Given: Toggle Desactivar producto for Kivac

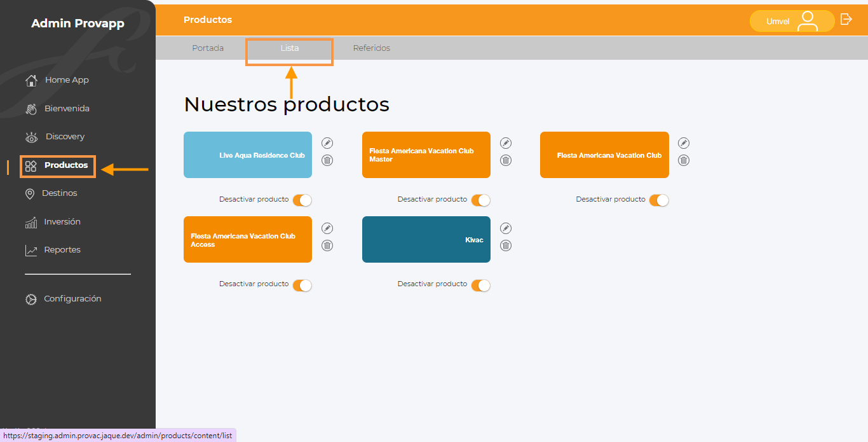Looking at the screenshot, I should point(481,285).
